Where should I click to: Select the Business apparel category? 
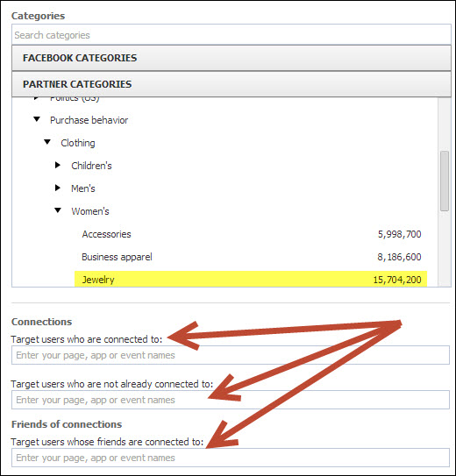[251, 257]
